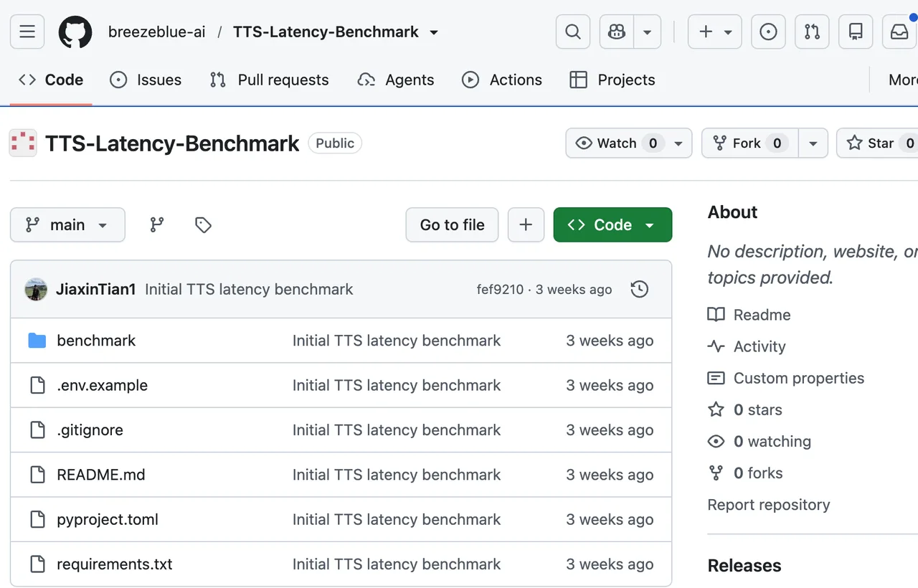Viewport: 918px width, 588px height.
Task: Open commit fef9210 hash link
Action: pyautogui.click(x=500, y=290)
